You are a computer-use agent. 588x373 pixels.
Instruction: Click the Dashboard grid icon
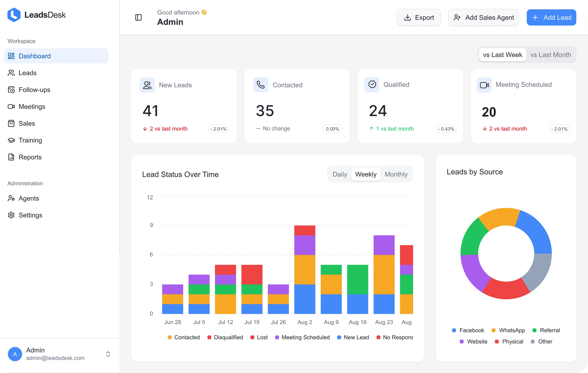(x=11, y=56)
